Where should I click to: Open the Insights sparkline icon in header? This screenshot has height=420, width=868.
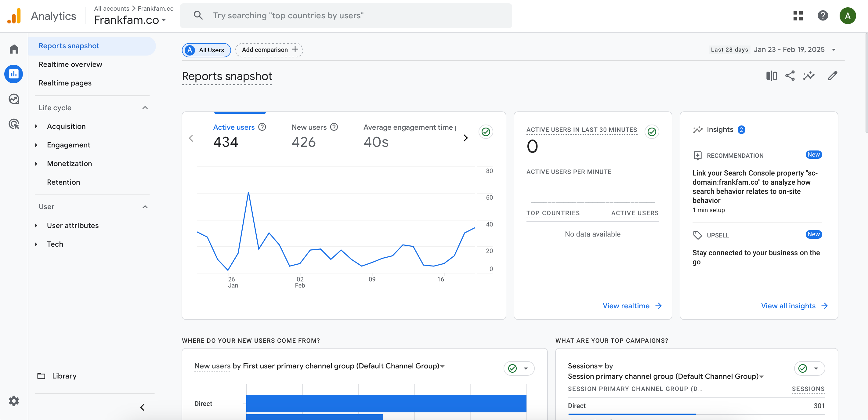pos(809,76)
